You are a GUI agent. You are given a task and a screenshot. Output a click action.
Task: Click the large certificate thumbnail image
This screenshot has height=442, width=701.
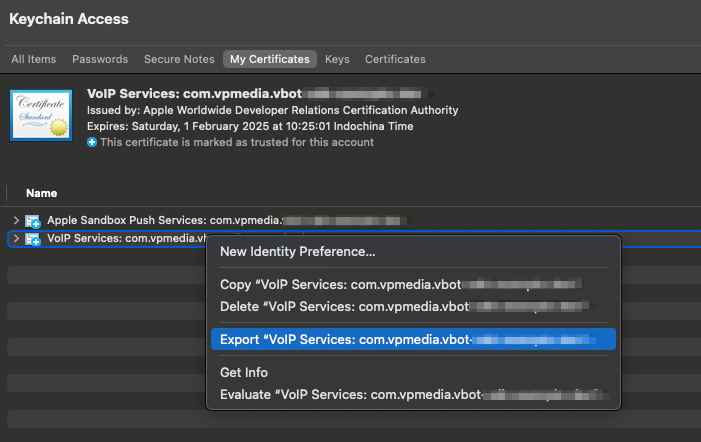point(42,115)
